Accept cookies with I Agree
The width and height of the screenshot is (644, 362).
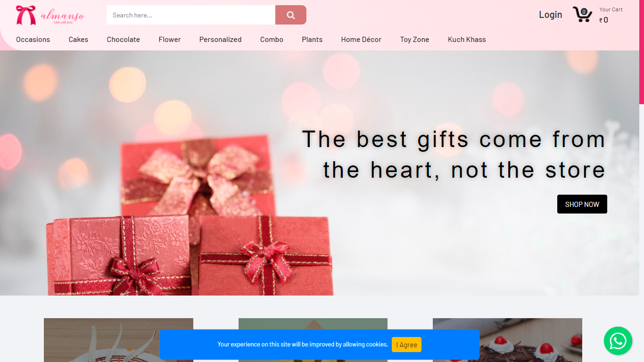pyautogui.click(x=406, y=345)
